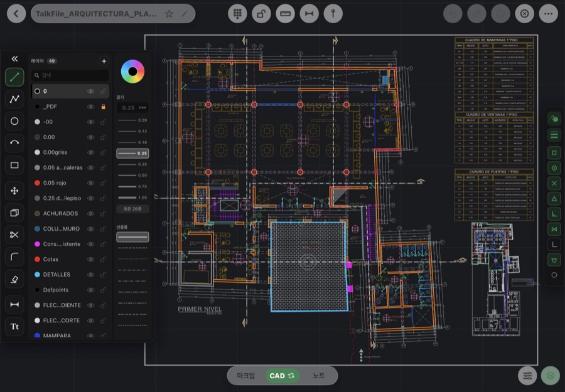Switch to the CAD tab
This screenshot has height=392, width=565.
[282, 376]
